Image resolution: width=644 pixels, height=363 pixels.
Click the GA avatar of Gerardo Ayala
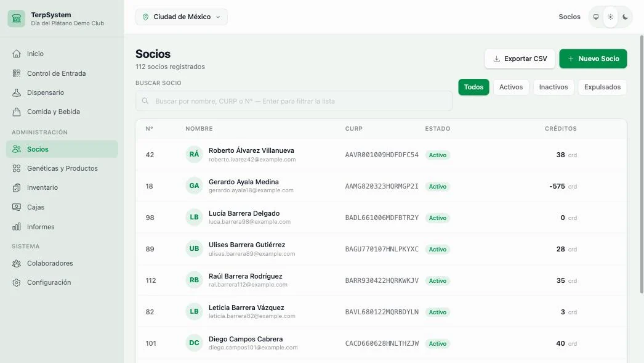195,186
